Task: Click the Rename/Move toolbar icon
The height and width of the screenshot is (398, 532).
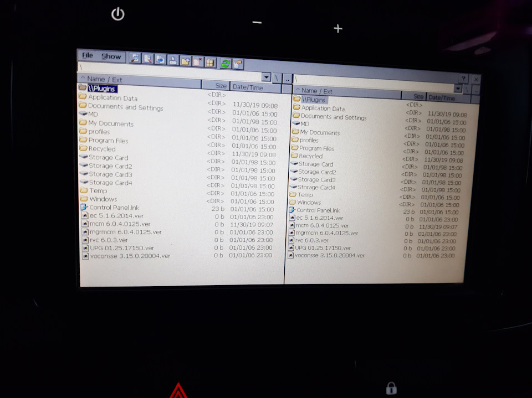Action: click(173, 60)
